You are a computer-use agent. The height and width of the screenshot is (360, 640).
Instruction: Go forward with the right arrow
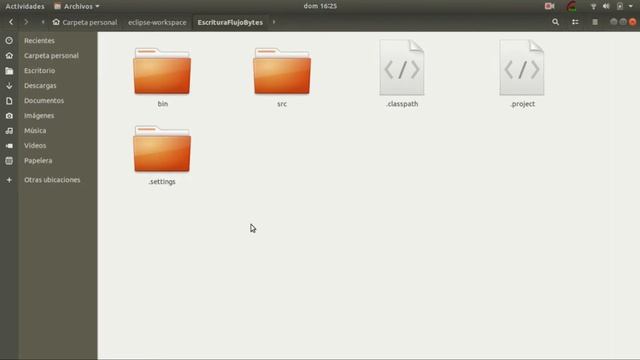point(26,22)
